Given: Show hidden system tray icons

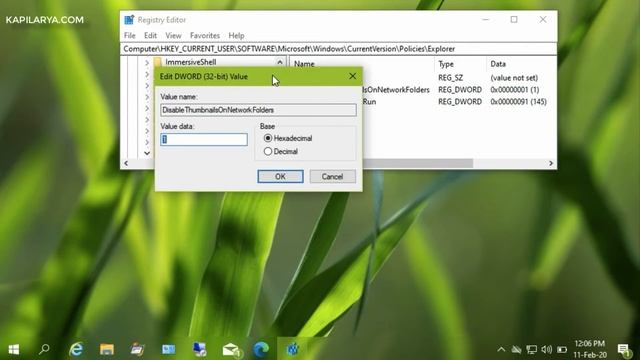Looking at the screenshot, I should point(501,349).
